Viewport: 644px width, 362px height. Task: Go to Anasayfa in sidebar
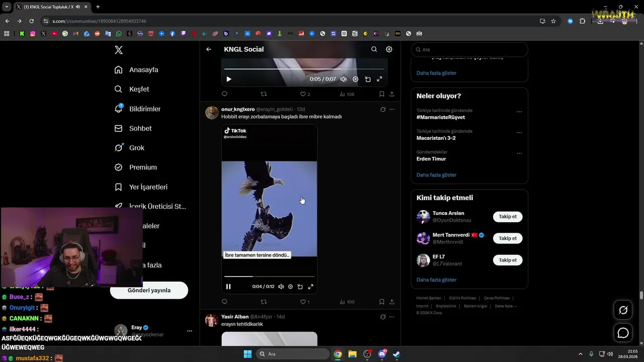(x=136, y=70)
